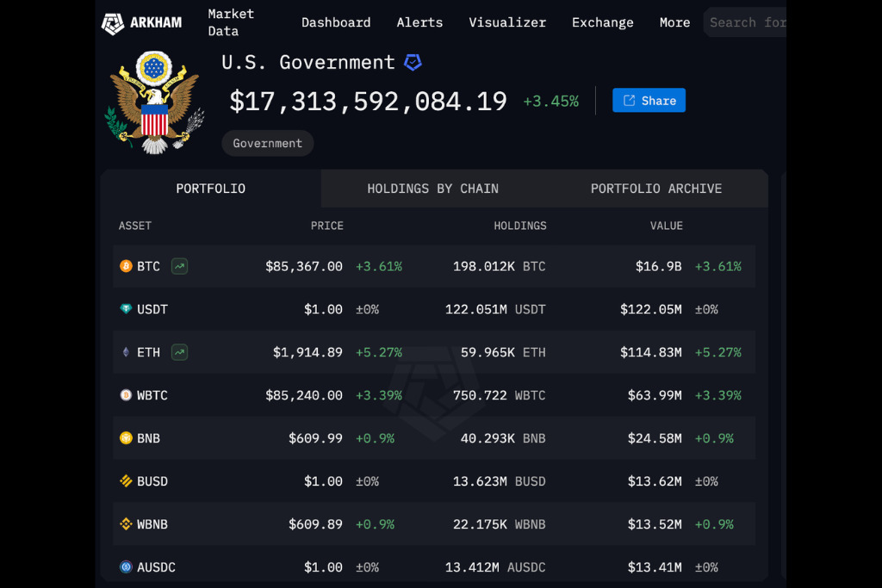Open the ETH price chart icon
This screenshot has width=882, height=588.
(179, 352)
